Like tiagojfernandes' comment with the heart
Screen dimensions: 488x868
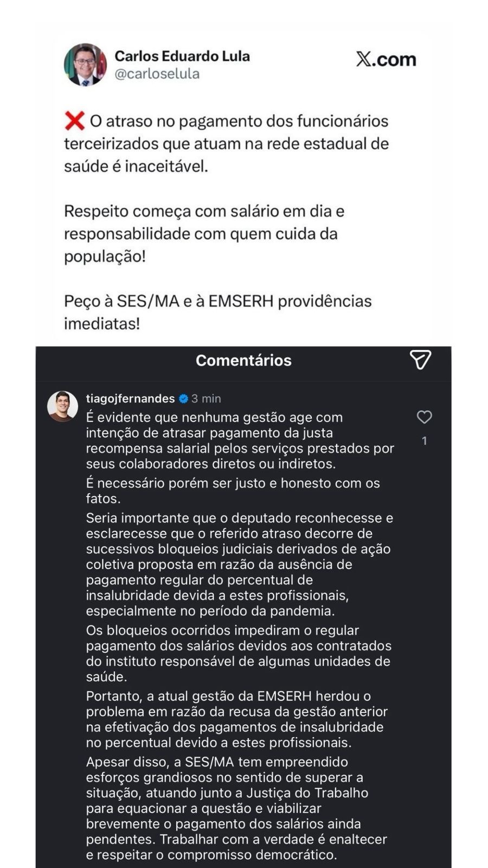[424, 417]
